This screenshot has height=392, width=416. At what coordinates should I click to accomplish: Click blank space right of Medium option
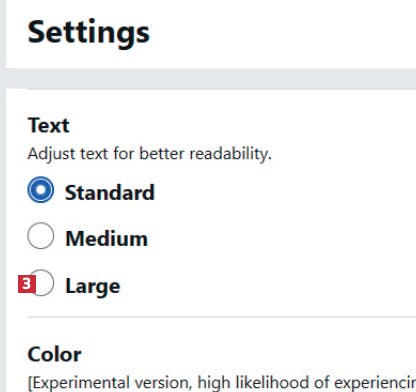(x=282, y=239)
